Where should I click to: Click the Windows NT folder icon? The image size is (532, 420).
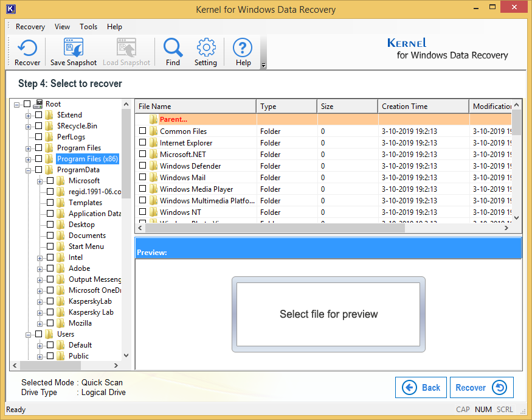pos(154,212)
